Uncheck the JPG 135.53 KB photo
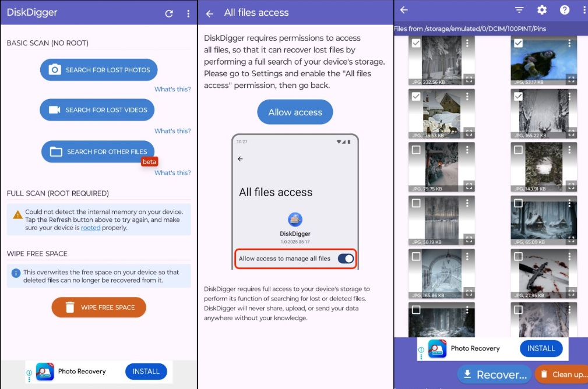 [416, 96]
